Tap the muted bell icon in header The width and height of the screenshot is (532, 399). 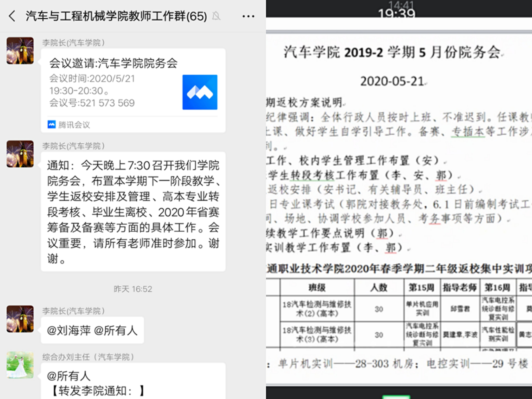point(216,16)
